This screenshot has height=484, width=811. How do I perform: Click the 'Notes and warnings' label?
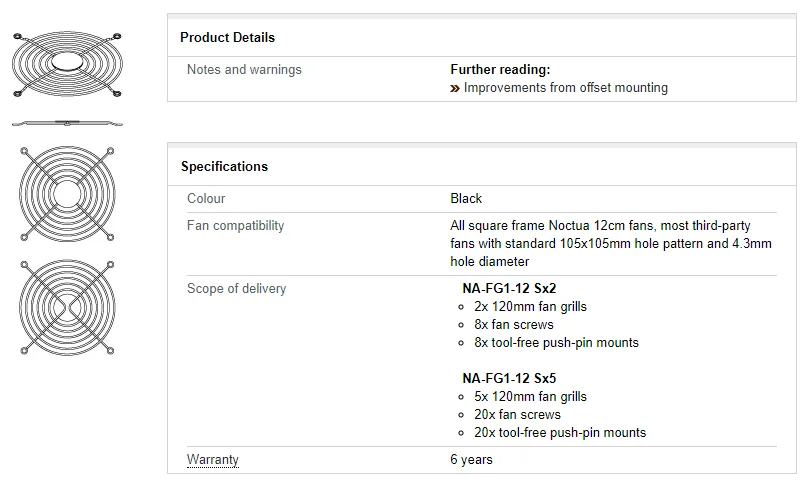[x=244, y=70]
